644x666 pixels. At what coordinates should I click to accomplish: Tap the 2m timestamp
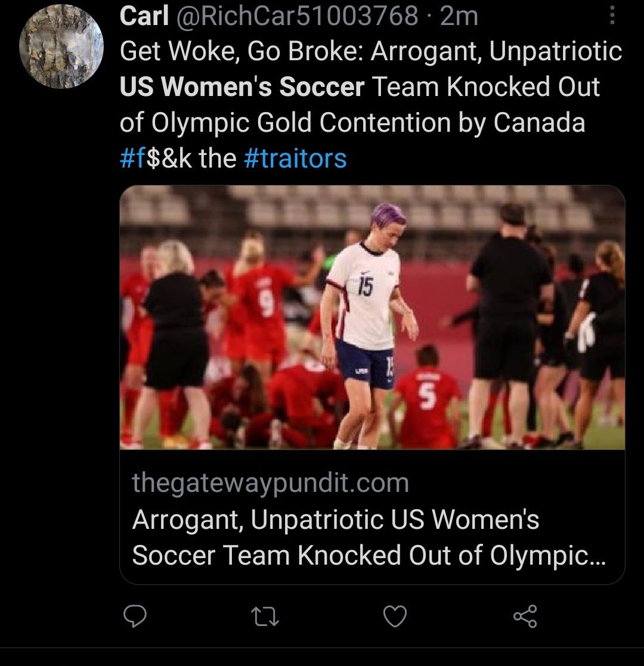pos(459,17)
